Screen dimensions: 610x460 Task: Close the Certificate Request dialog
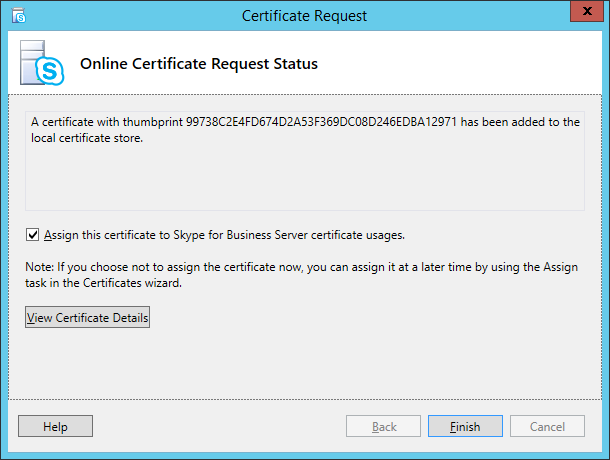click(x=587, y=11)
